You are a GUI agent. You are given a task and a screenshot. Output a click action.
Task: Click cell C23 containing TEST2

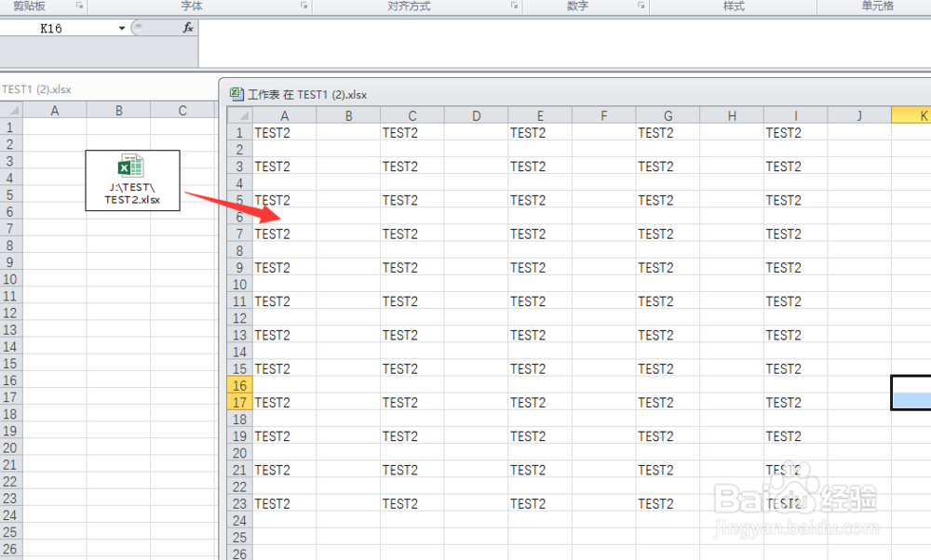click(x=412, y=503)
